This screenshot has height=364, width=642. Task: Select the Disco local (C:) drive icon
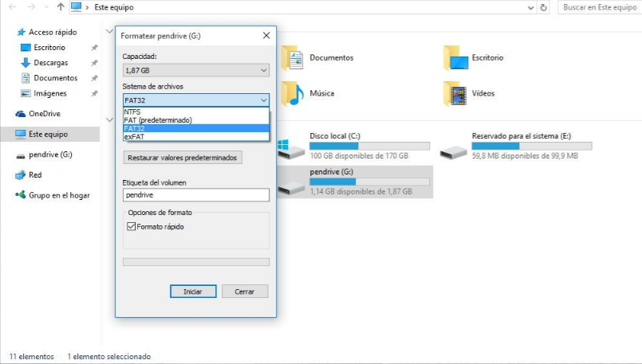coord(293,147)
